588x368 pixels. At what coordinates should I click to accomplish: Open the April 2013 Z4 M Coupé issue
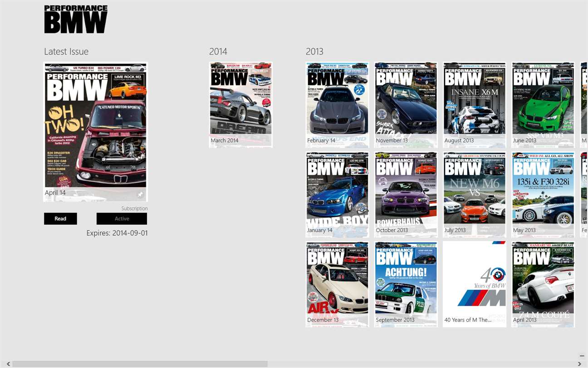pos(543,284)
